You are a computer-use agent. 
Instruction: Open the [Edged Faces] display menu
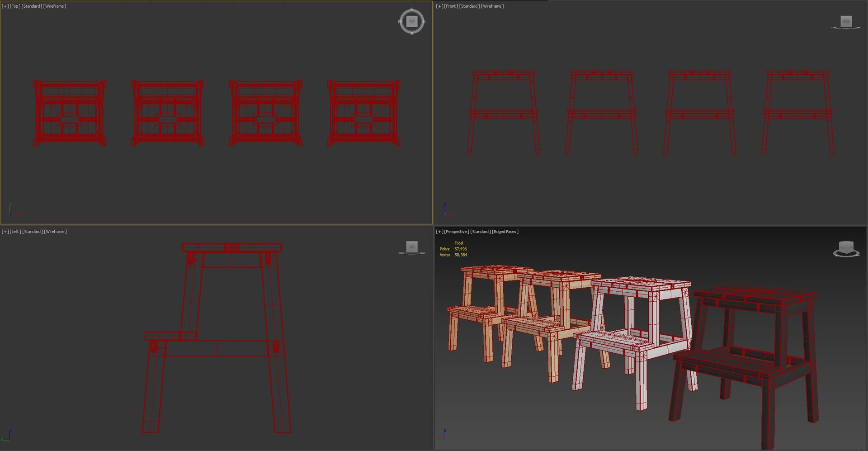505,232
